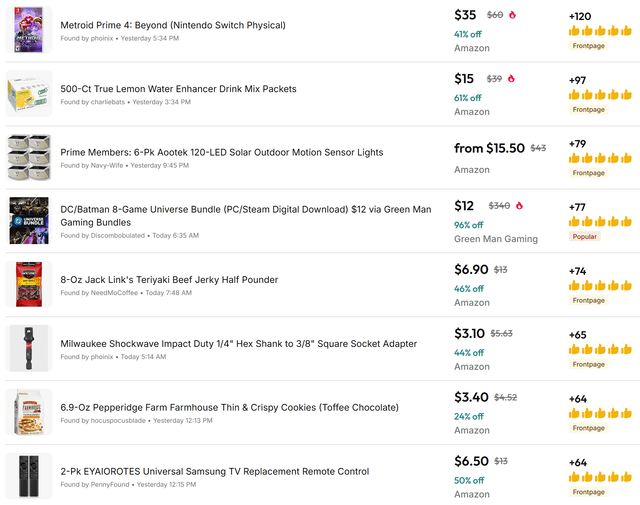The width and height of the screenshot is (640, 505).
Task: Click thumbs-up rating for Pepperidge Farm cookies
Action: click(x=600, y=413)
